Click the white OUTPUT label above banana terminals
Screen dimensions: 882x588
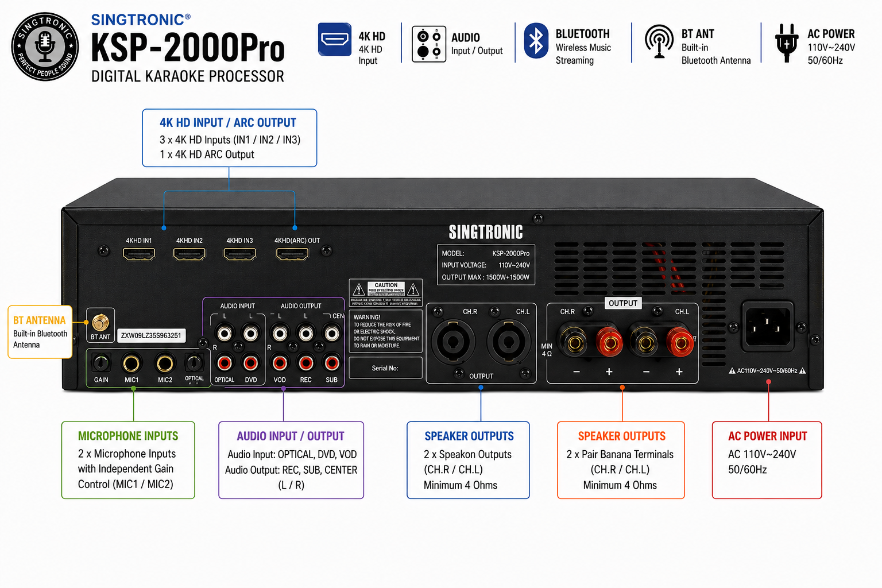coord(623,303)
